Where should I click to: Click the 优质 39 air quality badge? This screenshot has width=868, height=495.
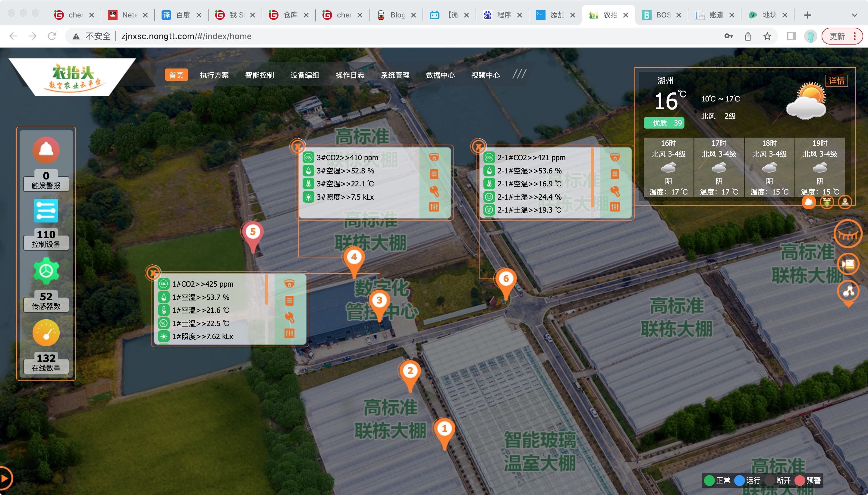pyautogui.click(x=663, y=123)
